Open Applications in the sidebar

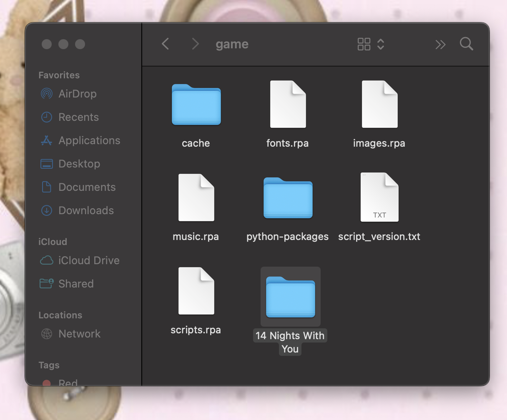pos(80,140)
